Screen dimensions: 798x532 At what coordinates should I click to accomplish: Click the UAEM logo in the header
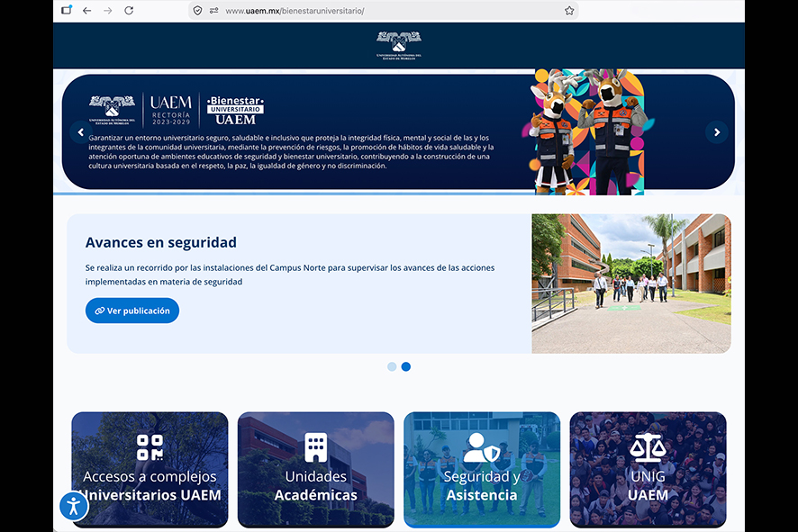coord(399,46)
